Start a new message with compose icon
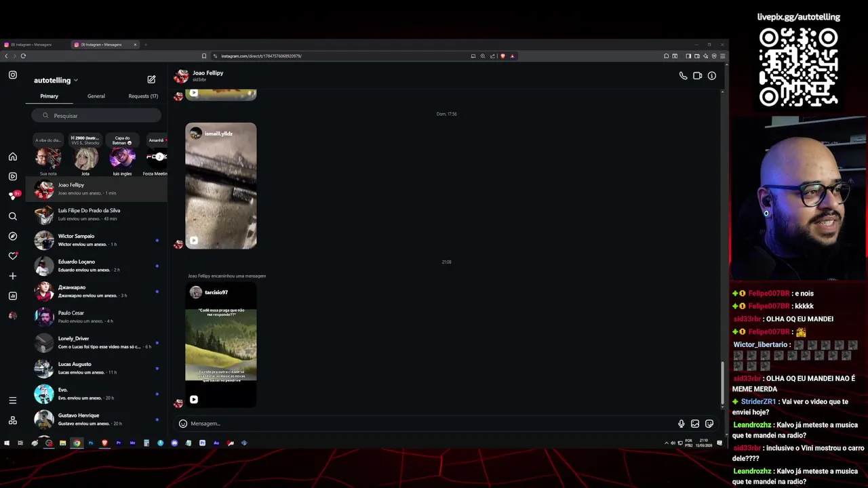Image resolution: width=868 pixels, height=488 pixels. click(x=151, y=79)
